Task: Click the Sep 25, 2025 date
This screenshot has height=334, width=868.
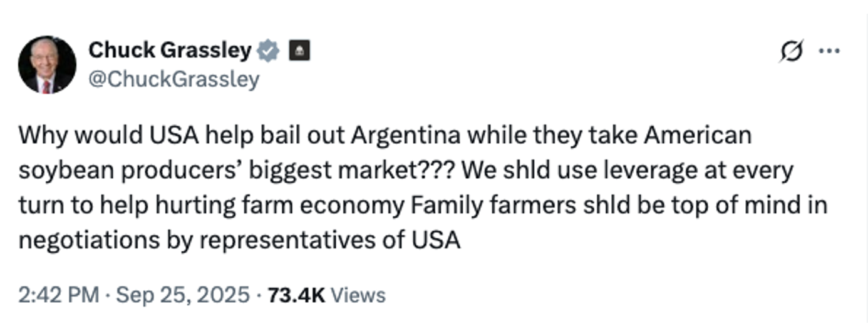Action: tap(184, 295)
